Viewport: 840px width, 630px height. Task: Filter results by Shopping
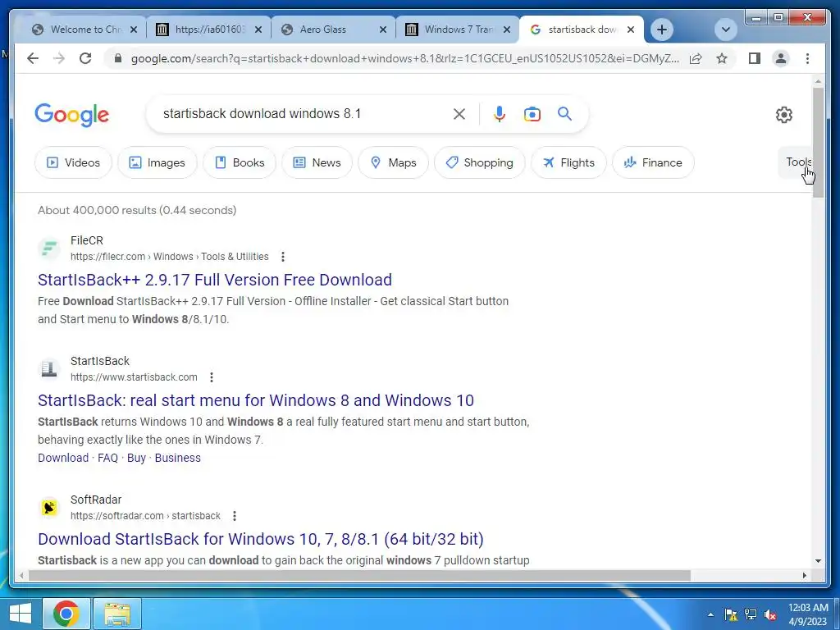(x=479, y=162)
